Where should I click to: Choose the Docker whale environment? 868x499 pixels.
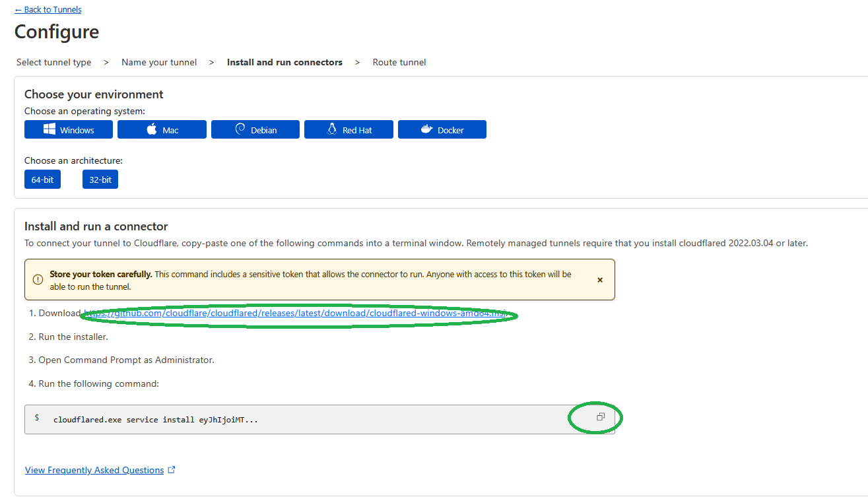click(442, 130)
